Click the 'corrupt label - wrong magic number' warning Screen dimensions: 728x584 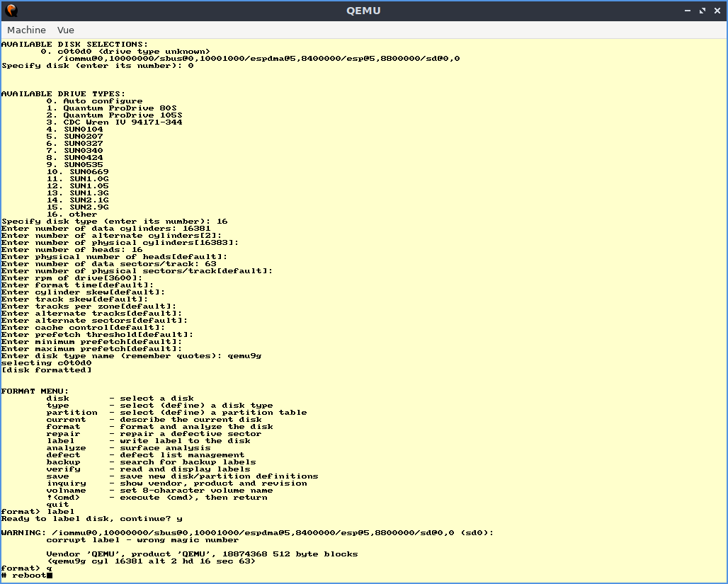(142, 540)
